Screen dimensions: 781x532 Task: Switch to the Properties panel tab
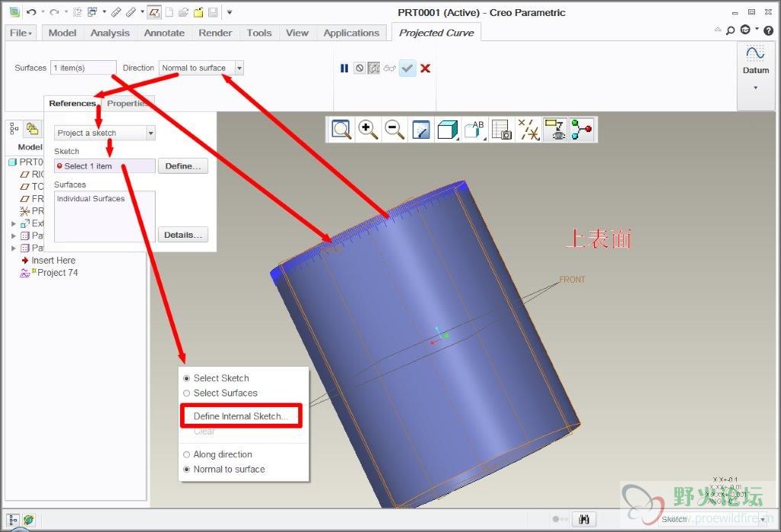point(127,104)
